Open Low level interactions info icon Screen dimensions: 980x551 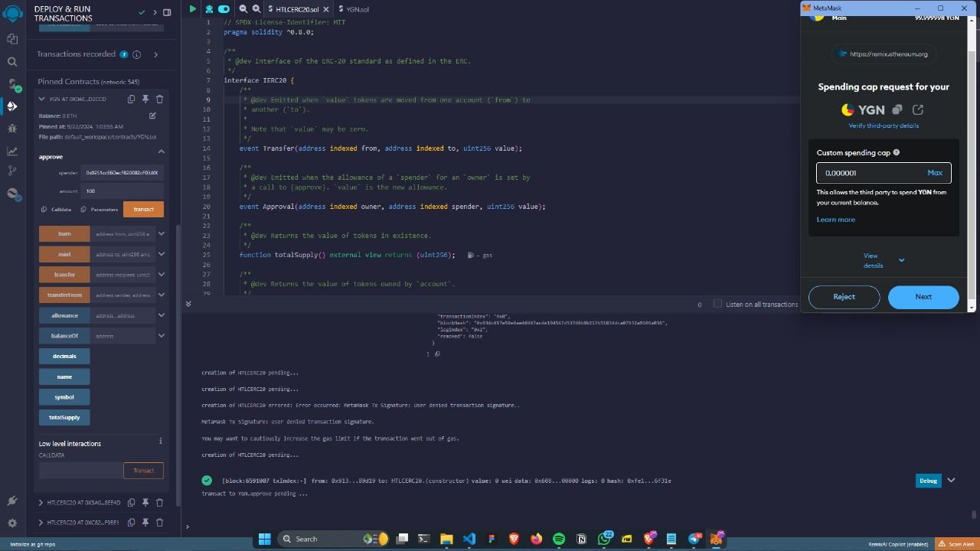click(160, 441)
